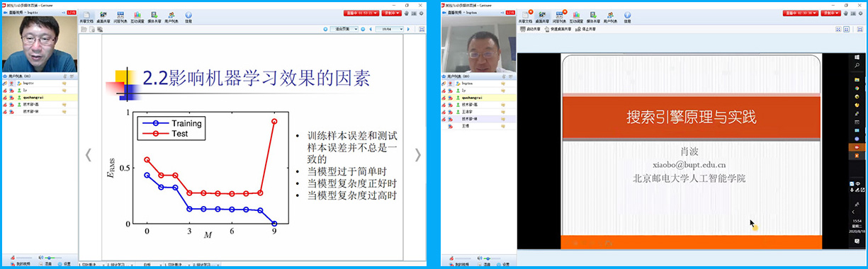Toggle the LIVE badge above the glasses-wearing presenter
The image size is (868, 269).
71,13
